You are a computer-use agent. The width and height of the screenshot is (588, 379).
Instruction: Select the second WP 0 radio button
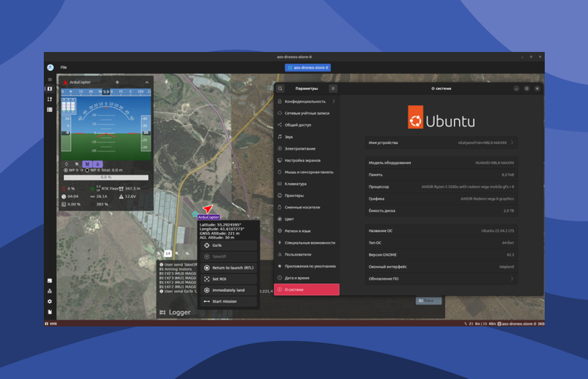[x=88, y=170]
